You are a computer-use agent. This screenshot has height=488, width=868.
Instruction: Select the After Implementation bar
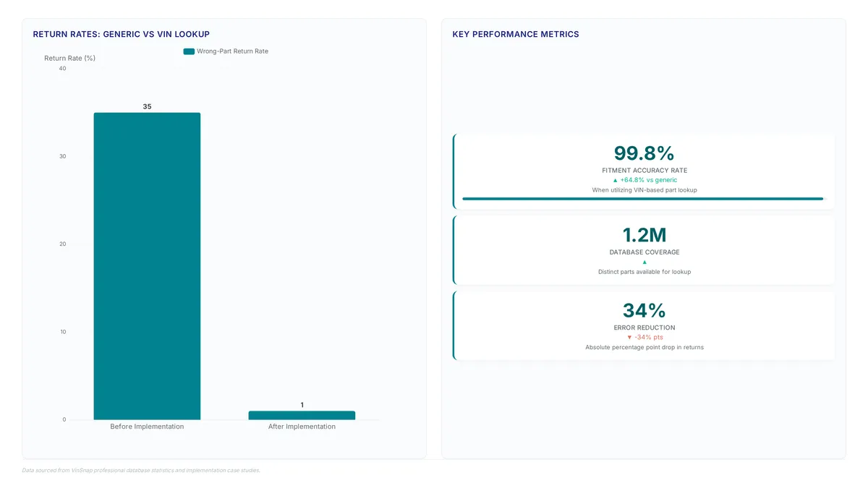[x=302, y=416]
